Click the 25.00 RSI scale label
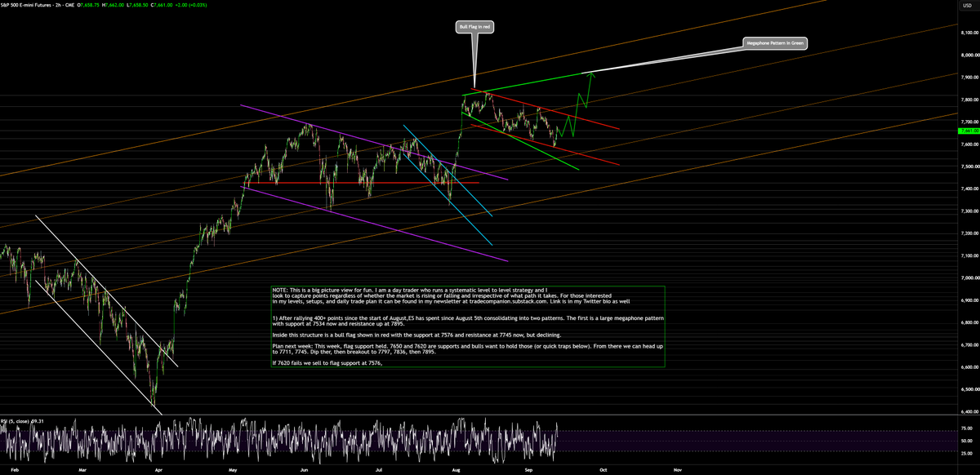This screenshot has height=475, width=980. click(967, 453)
